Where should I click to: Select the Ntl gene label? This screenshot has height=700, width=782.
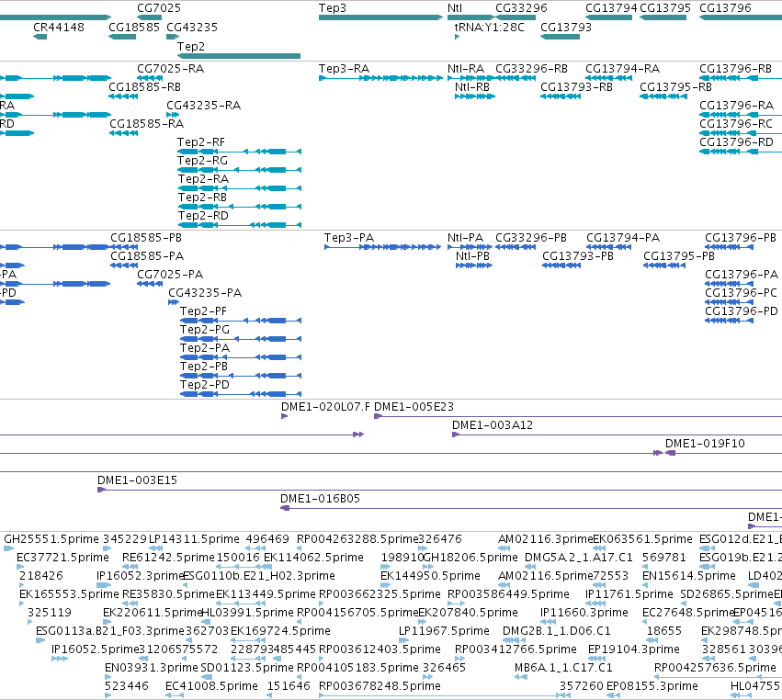point(455,8)
